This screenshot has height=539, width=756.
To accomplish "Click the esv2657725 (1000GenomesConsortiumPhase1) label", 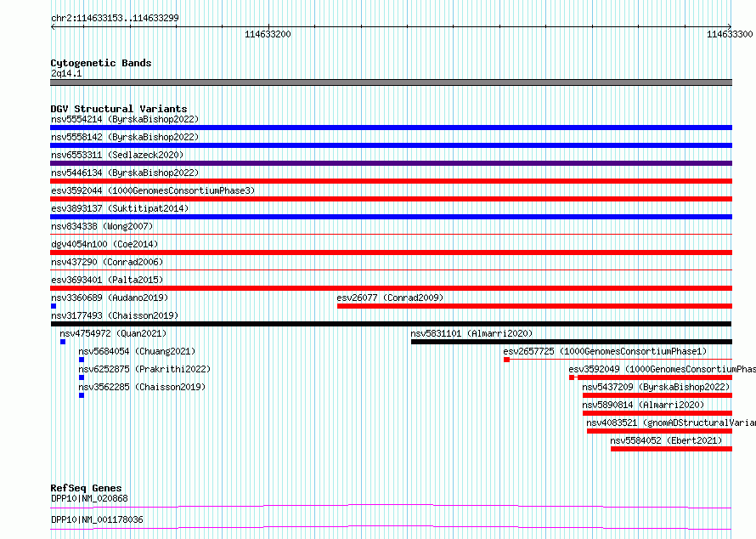I will (x=605, y=351).
